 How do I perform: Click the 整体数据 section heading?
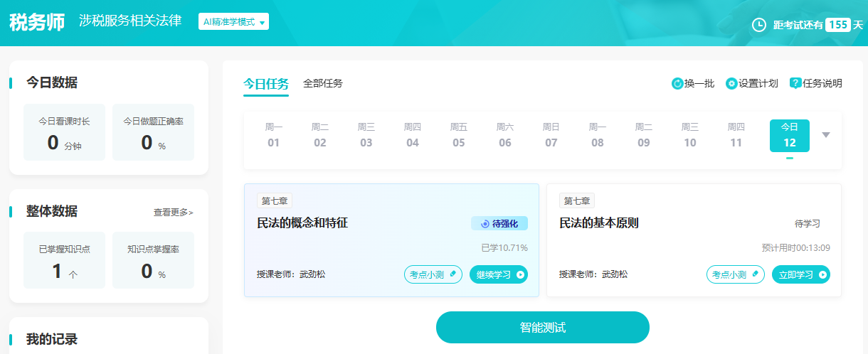tap(52, 211)
